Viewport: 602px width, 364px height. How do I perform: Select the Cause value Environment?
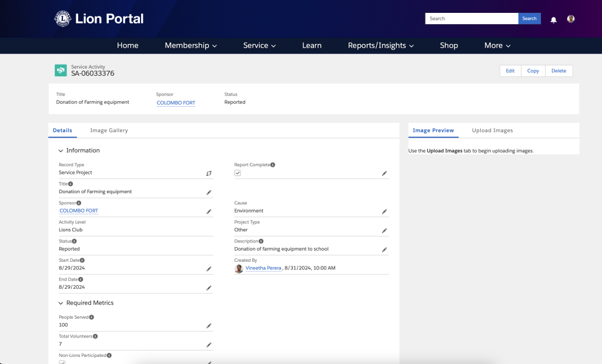coord(249,211)
